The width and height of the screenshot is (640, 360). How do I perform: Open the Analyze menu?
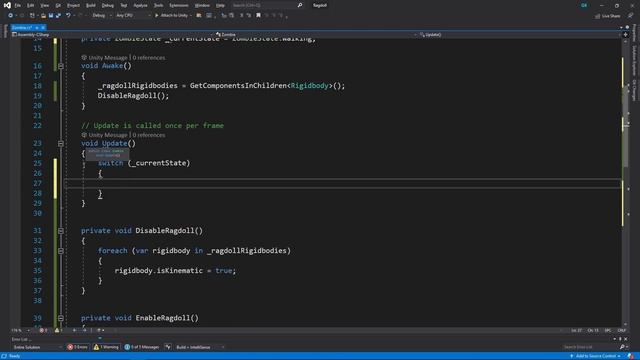click(x=140, y=5)
